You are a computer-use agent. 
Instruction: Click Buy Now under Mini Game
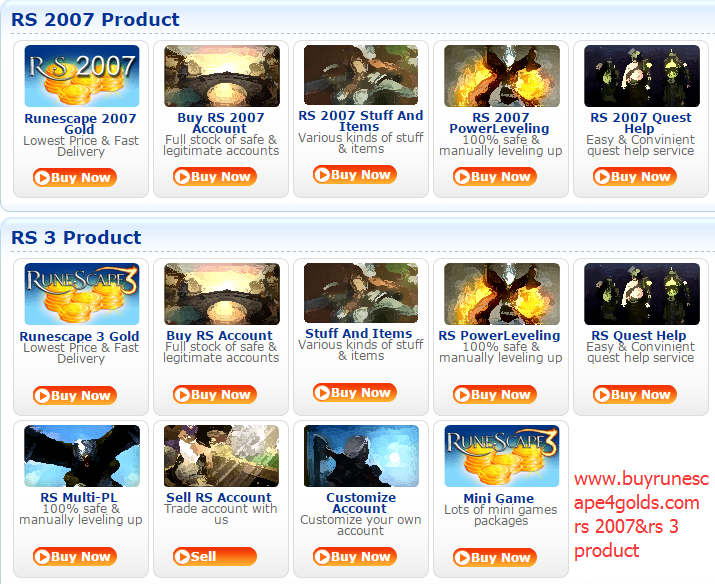tap(495, 558)
